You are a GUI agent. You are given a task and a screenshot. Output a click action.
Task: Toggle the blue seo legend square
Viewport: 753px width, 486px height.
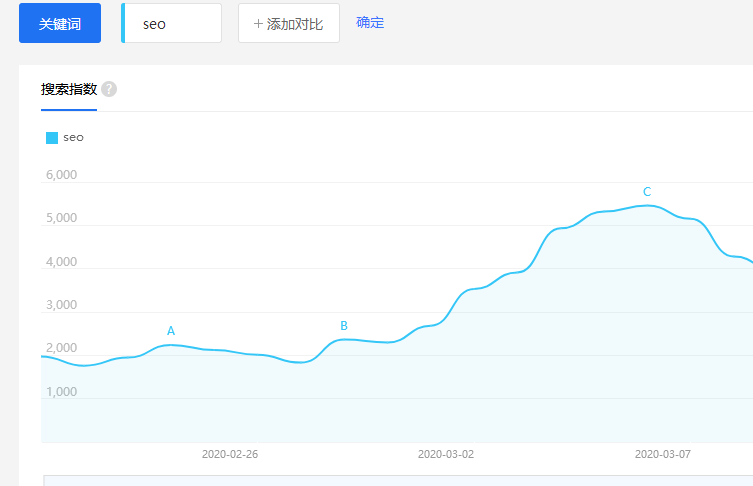[x=52, y=138]
